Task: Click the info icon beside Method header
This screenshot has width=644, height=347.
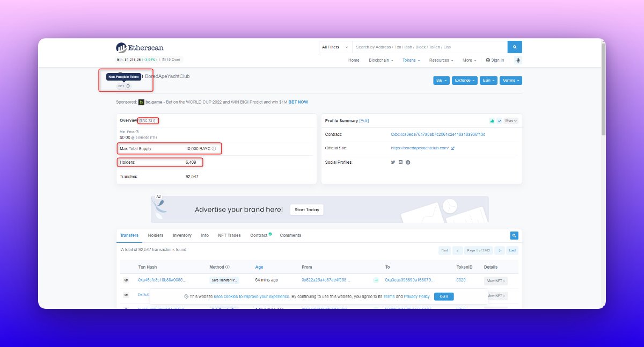Action: click(228, 267)
